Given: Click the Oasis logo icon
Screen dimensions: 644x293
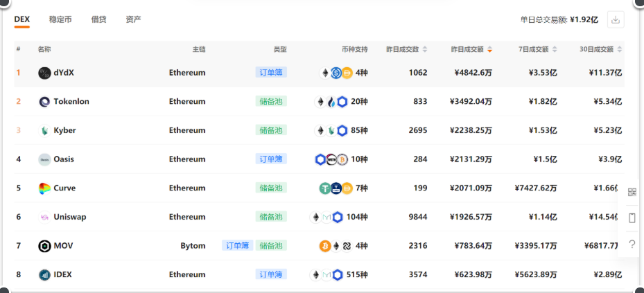Looking at the screenshot, I should (44, 159).
